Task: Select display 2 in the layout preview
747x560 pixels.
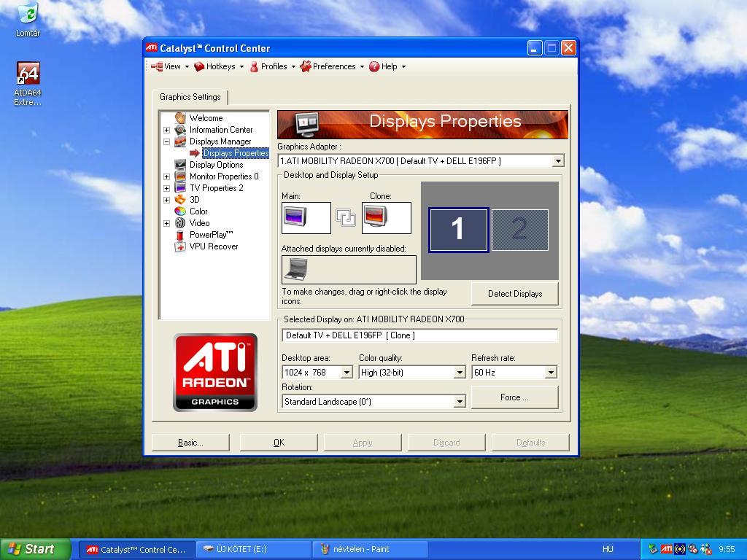Action: click(x=519, y=230)
